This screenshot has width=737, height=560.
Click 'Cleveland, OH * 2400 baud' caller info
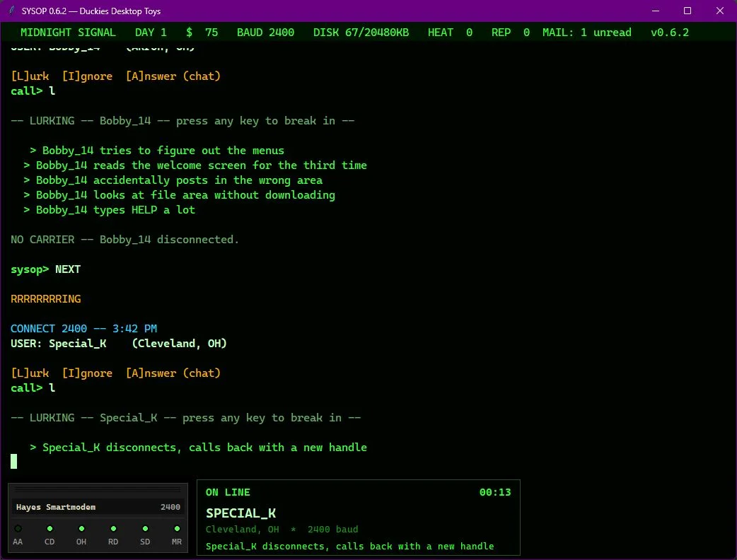[282, 530]
